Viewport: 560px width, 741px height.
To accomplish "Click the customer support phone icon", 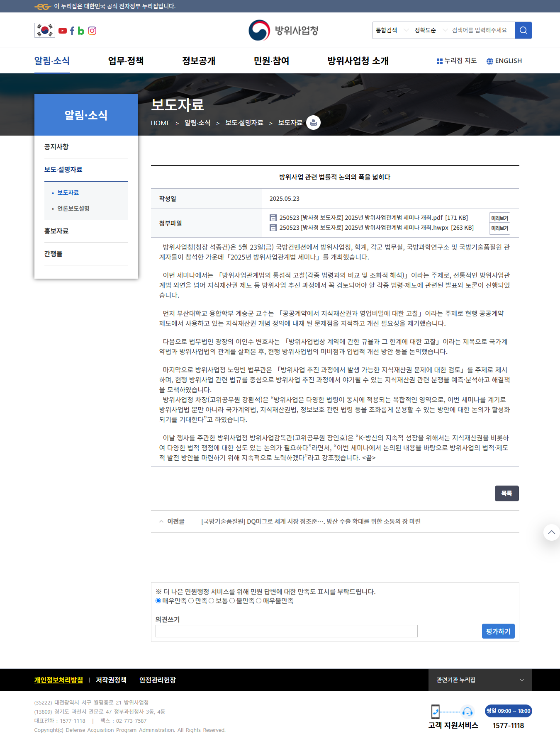I will coord(435,712).
